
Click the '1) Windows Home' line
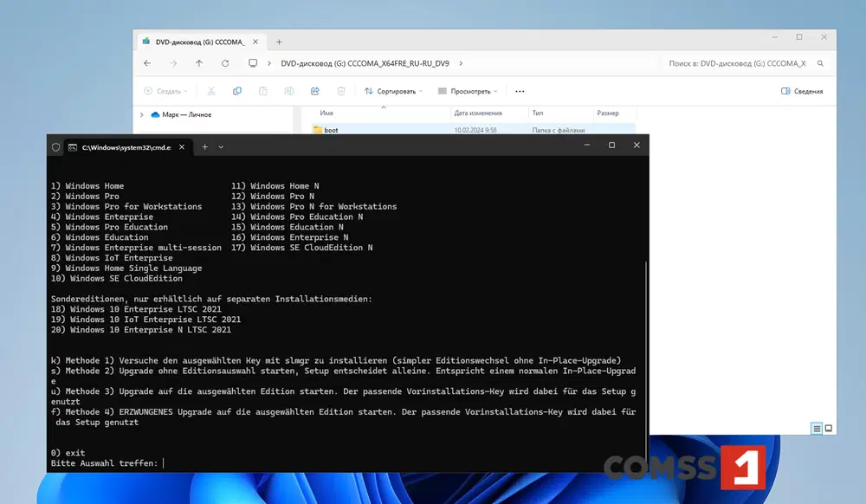coord(87,186)
